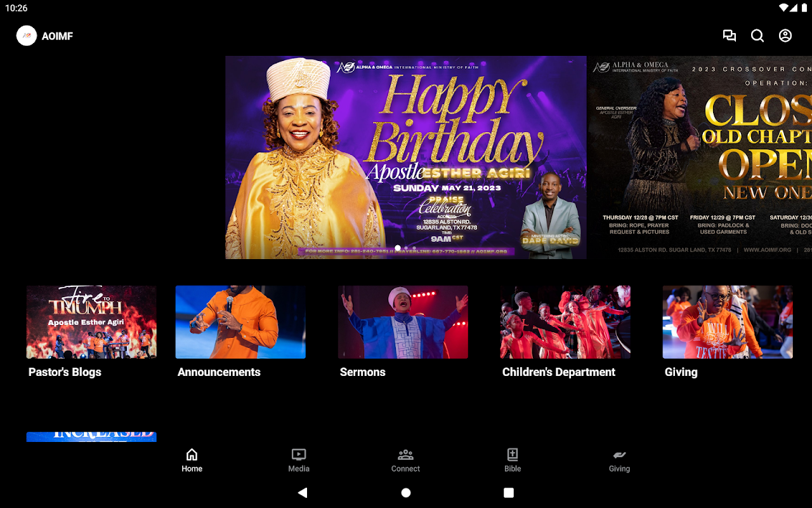Open the Giving label under the orange hoodie image
This screenshot has height=508, width=812.
point(681,372)
